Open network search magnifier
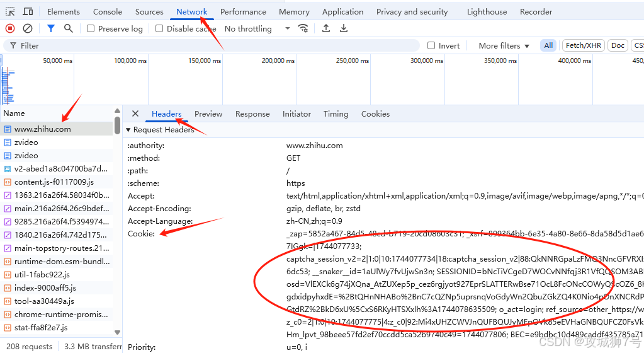The height and width of the screenshot is (353, 644). point(69,28)
